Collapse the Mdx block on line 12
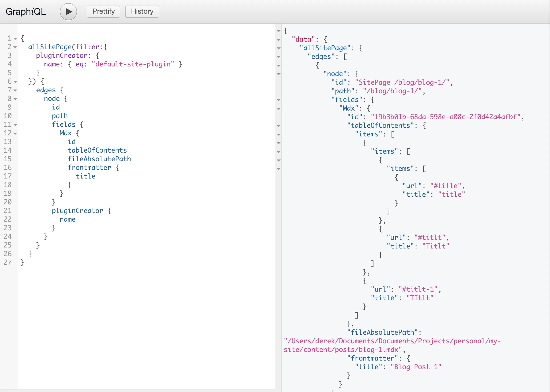The image size is (550, 392). 15,133
